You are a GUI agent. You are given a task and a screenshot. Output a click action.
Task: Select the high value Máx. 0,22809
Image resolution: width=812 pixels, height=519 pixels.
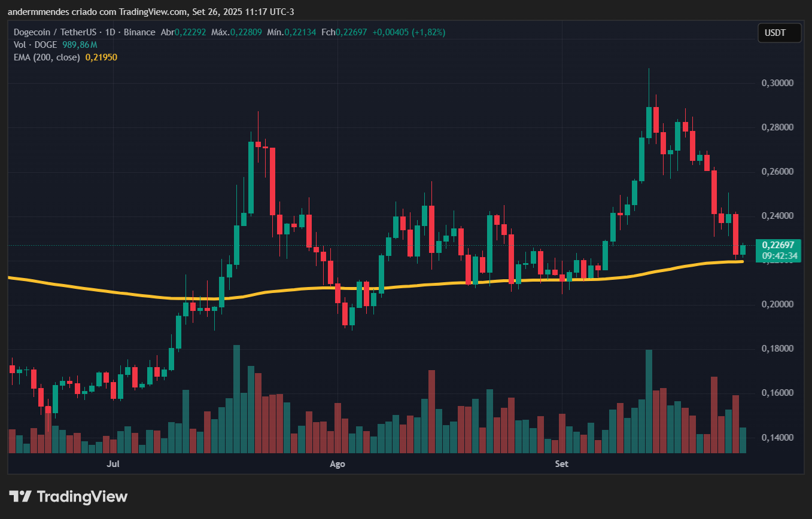coord(237,32)
